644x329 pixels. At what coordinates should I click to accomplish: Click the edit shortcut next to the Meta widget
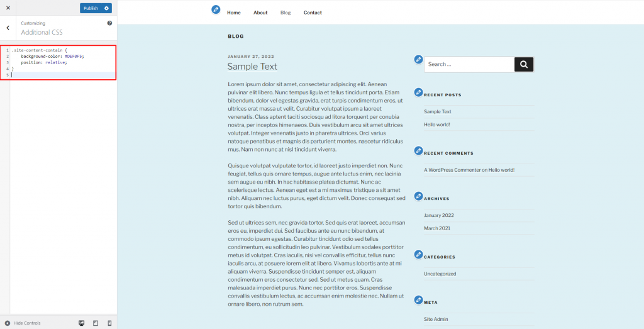(418, 299)
